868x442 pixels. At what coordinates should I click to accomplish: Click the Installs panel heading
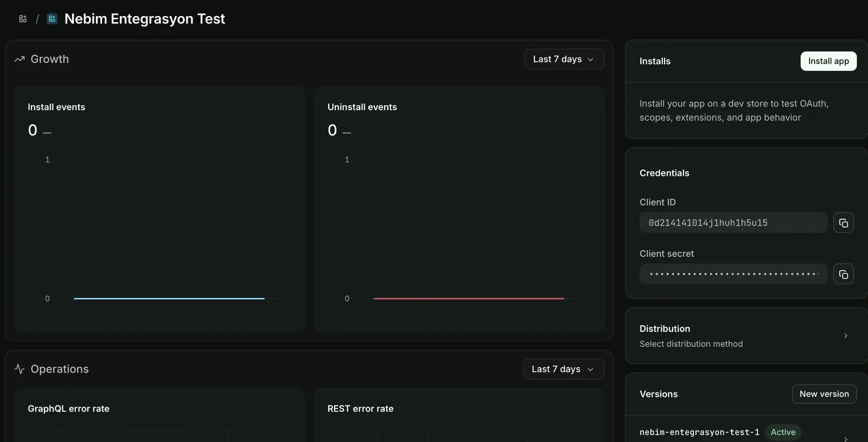(x=655, y=61)
